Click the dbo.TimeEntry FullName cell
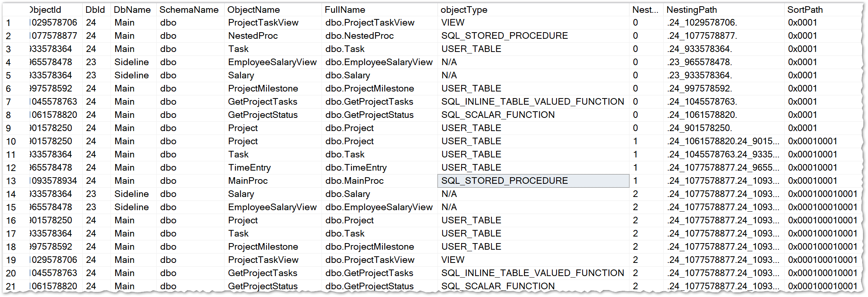 click(x=379, y=167)
